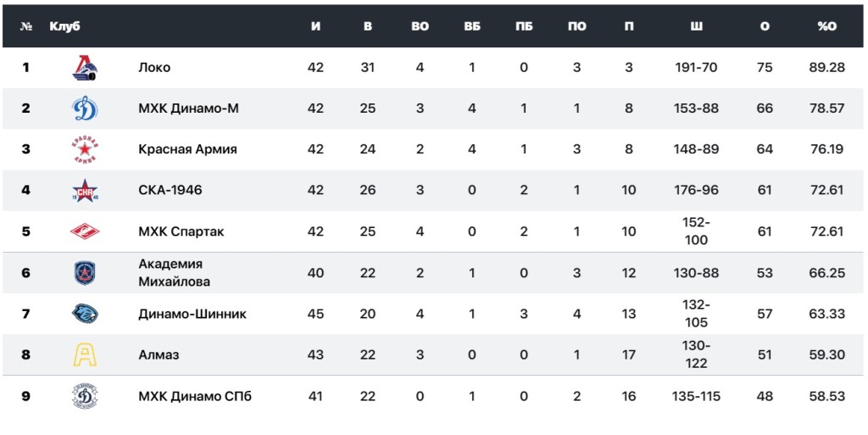Click the Ш goals column header

coord(696,26)
